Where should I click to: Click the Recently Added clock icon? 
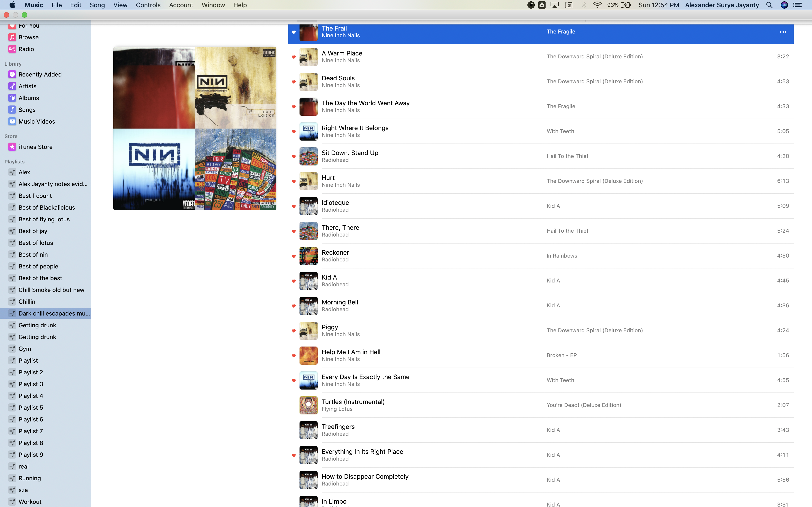12,74
